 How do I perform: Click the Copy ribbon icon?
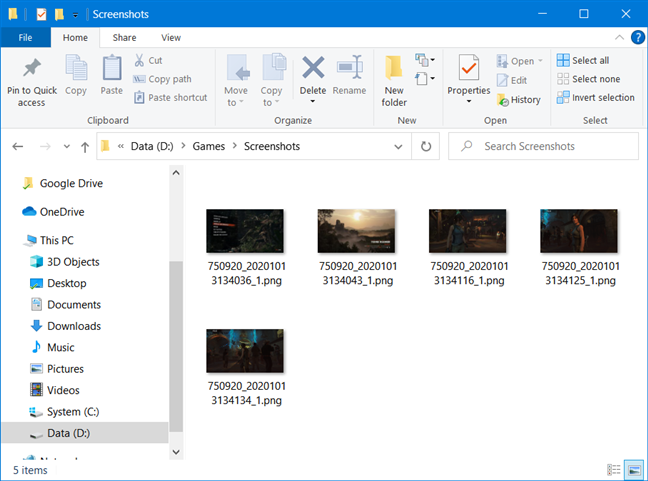click(76, 67)
